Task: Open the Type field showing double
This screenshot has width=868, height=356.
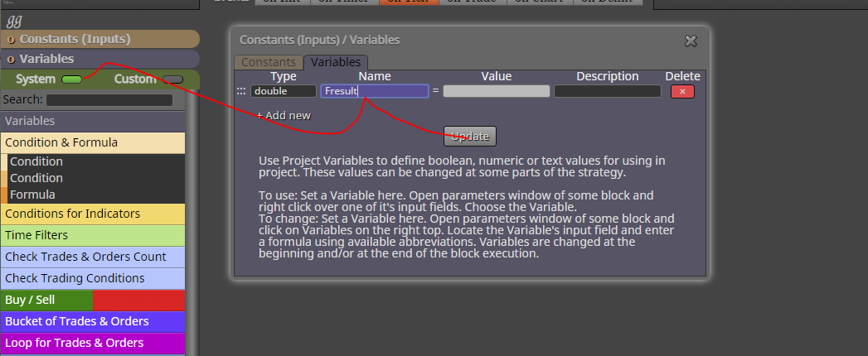Action: (x=284, y=91)
